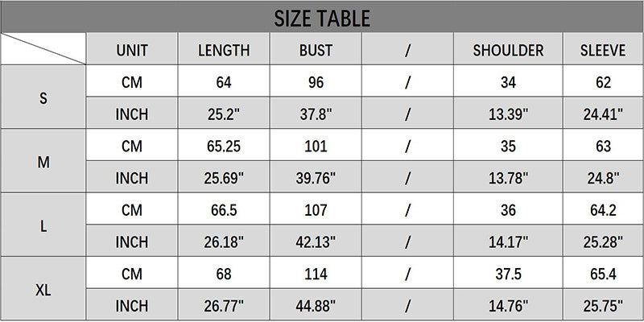
Task: Select the 13.39" shoulder cell
Action: (x=509, y=114)
